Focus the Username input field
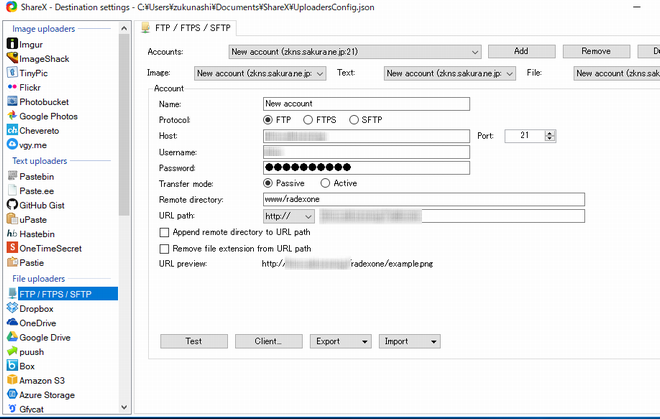 point(366,152)
